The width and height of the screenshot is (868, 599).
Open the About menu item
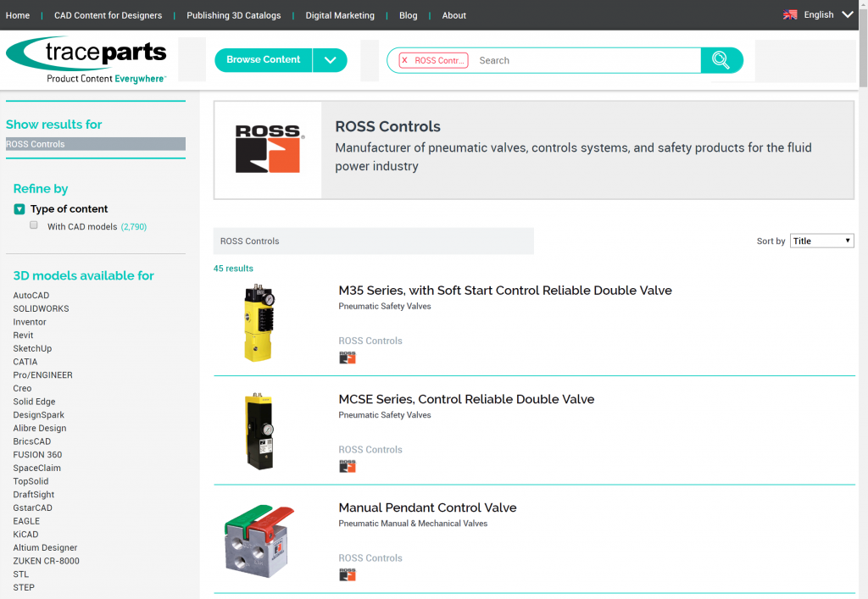454,15
